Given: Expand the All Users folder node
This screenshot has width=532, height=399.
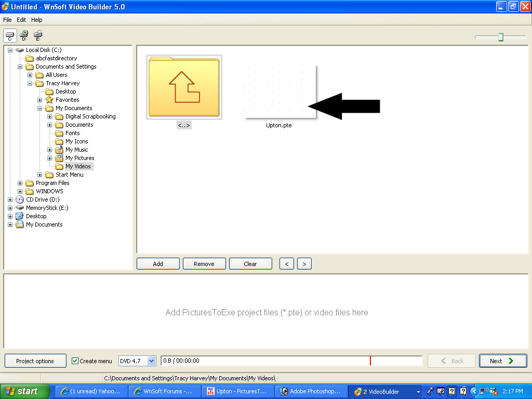Looking at the screenshot, I should [x=30, y=75].
